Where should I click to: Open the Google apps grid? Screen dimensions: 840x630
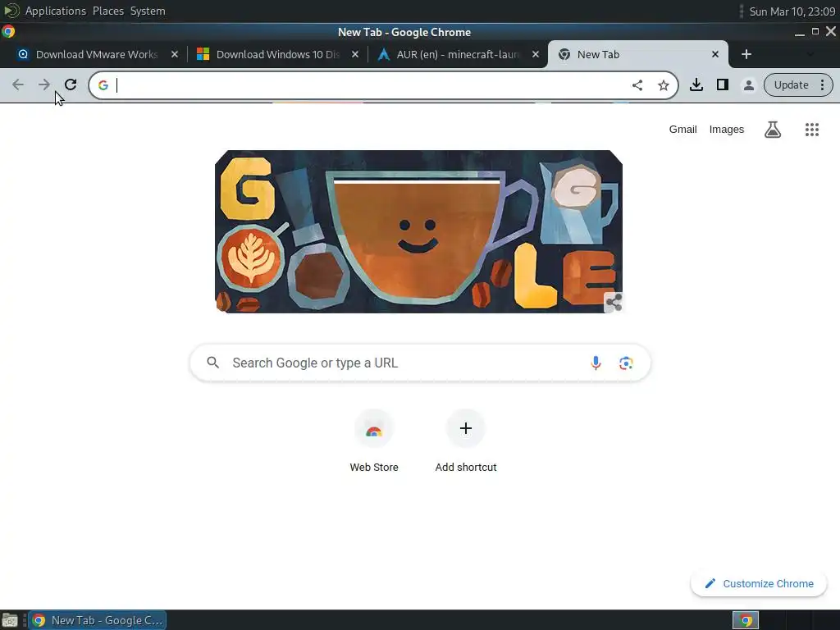[x=811, y=129]
